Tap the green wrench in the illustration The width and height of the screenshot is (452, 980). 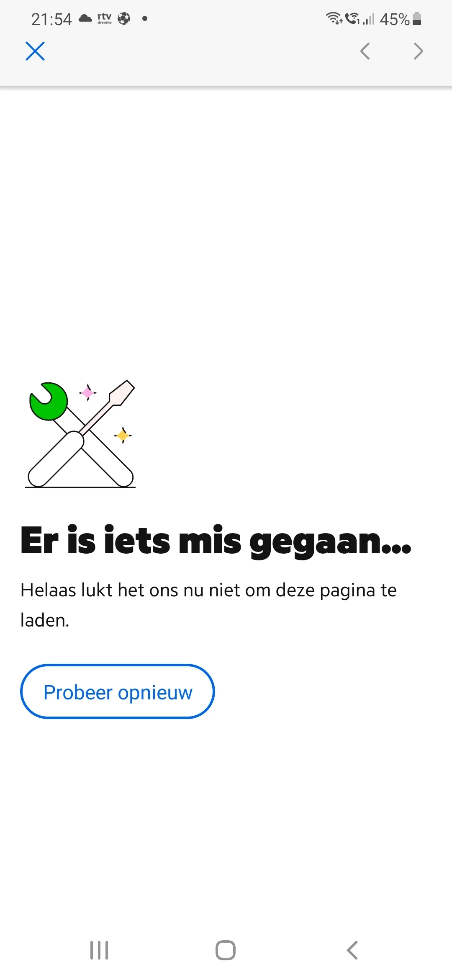(x=49, y=401)
